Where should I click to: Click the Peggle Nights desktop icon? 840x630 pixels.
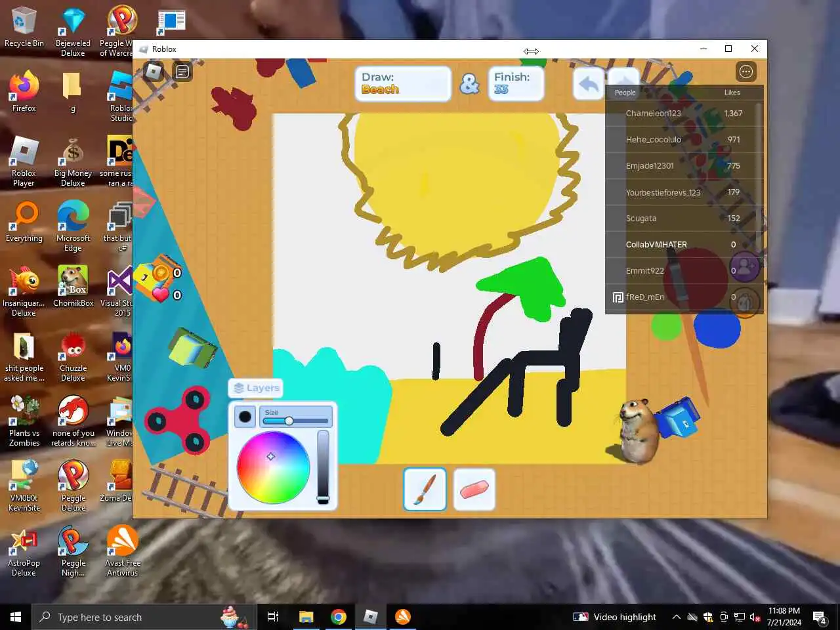(x=73, y=551)
